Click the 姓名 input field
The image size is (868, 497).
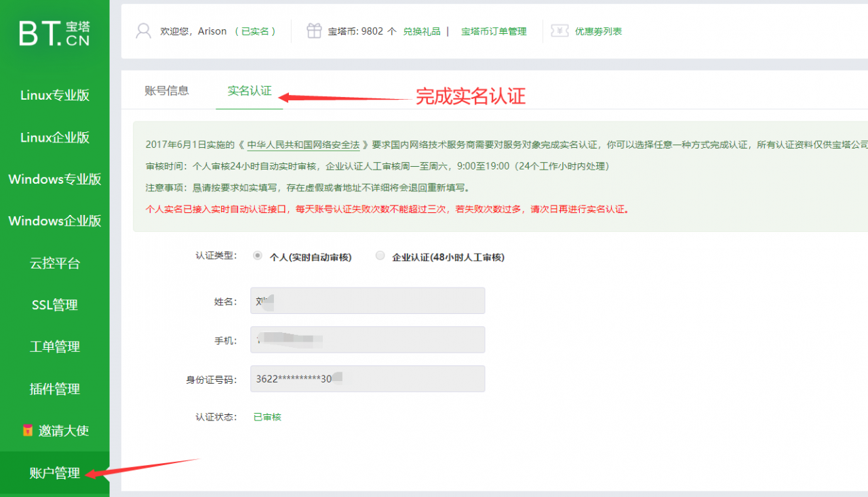pyautogui.click(x=368, y=300)
